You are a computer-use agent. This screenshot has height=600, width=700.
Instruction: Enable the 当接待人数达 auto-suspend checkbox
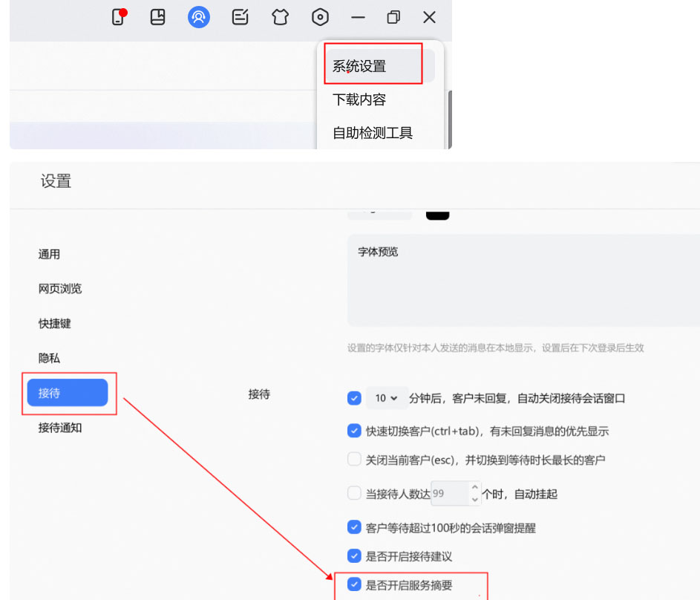[x=354, y=492]
